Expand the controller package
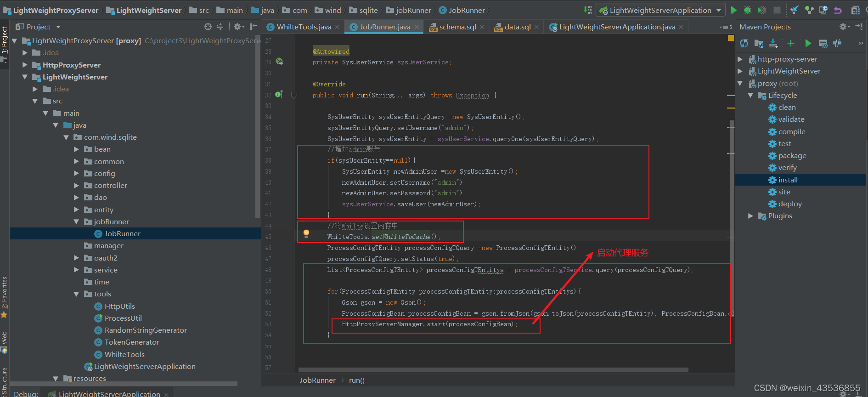Image resolution: width=868 pixels, height=397 pixels. pos(77,185)
